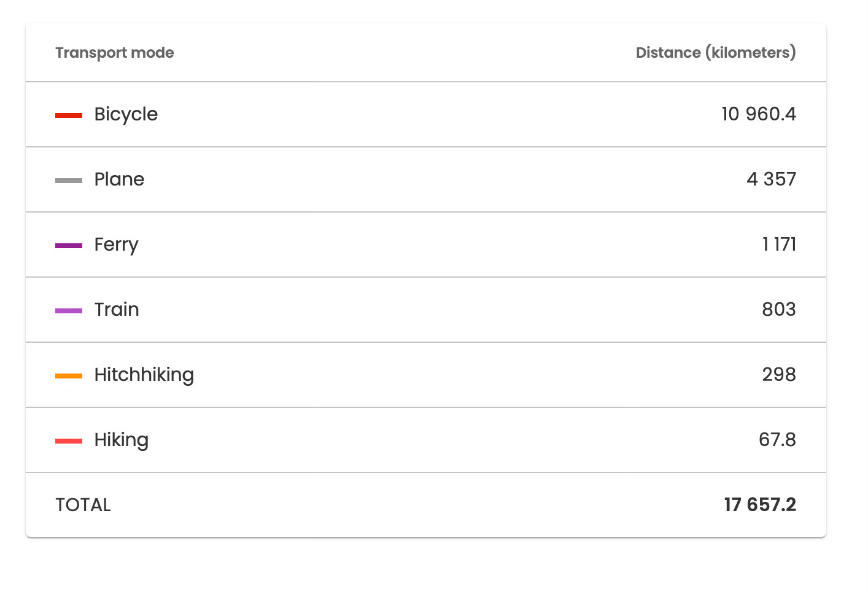Click the coral Hiking color line
This screenshot has width=868, height=591.
[x=68, y=440]
